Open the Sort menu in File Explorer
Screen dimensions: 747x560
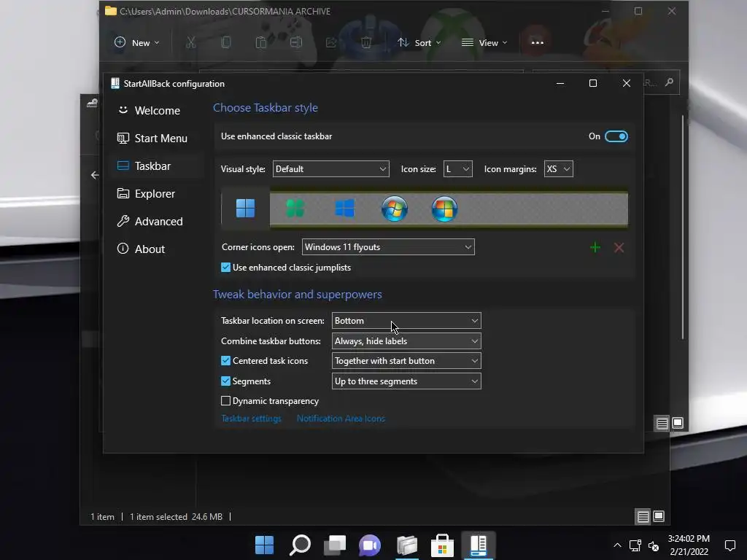pyautogui.click(x=419, y=42)
